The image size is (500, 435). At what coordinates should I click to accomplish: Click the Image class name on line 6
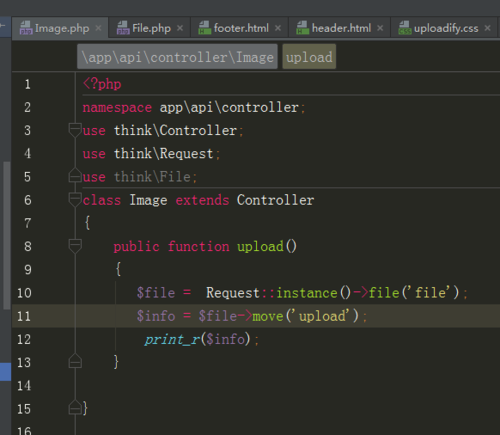(x=148, y=200)
